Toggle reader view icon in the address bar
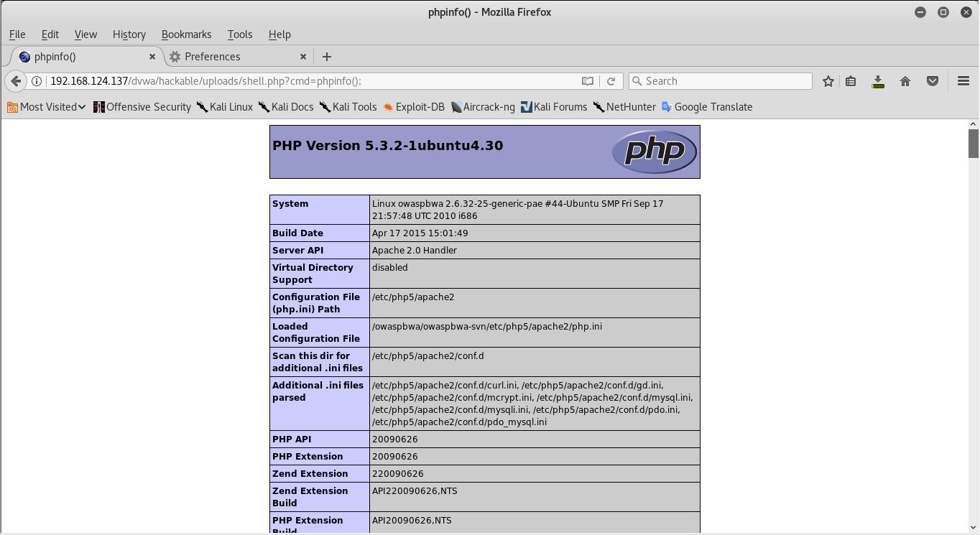980x535 pixels. [x=588, y=81]
